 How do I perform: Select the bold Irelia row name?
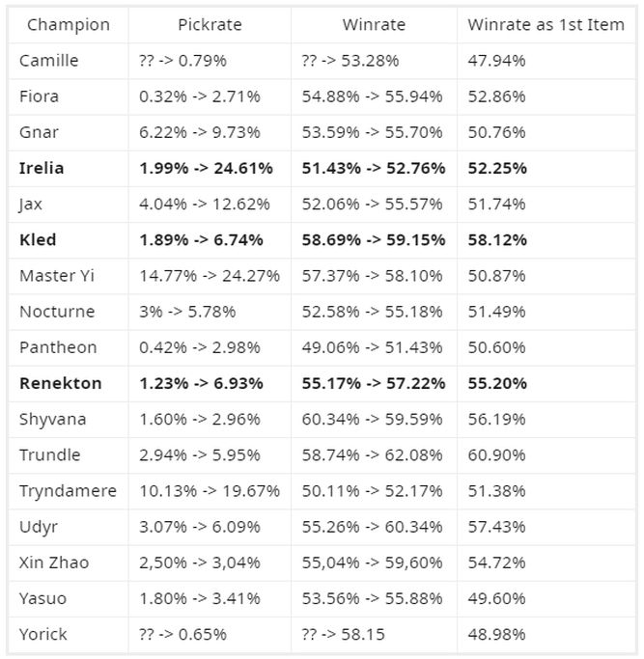pos(42,168)
